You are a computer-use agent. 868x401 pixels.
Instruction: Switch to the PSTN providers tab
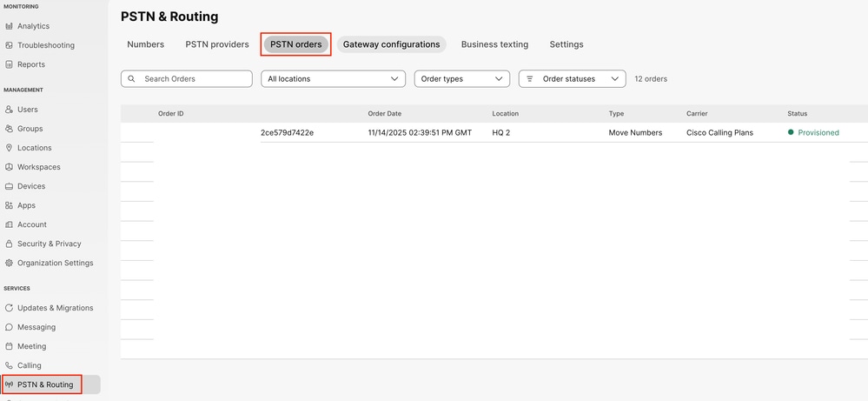tap(217, 44)
